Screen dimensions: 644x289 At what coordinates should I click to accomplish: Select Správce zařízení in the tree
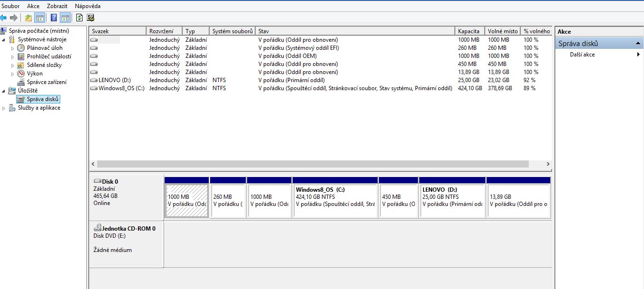coord(46,82)
